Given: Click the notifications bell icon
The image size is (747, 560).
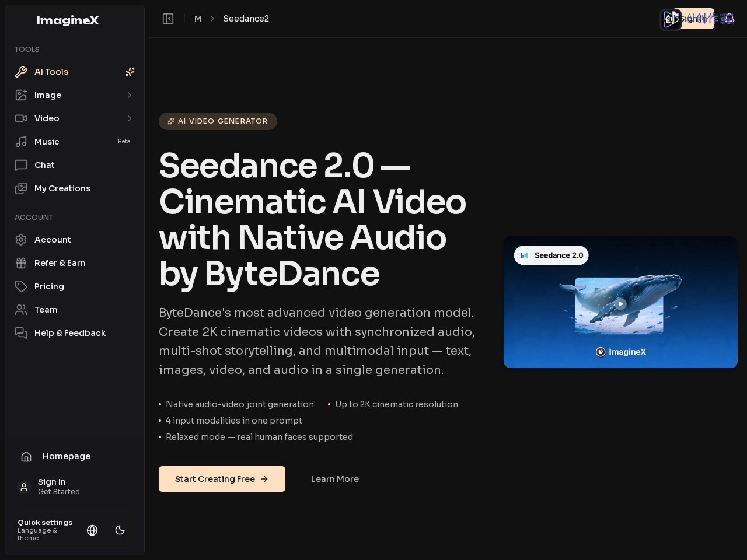Looking at the screenshot, I should click(729, 19).
